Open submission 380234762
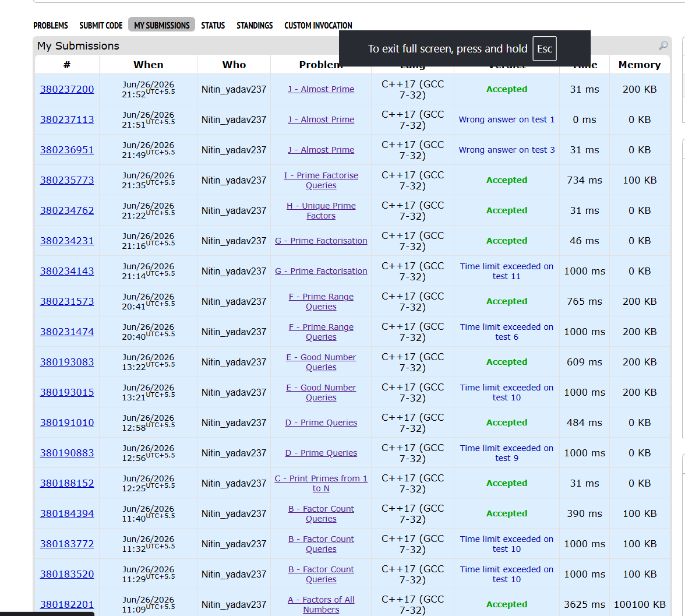Viewport: 685px width, 616px height. point(67,210)
